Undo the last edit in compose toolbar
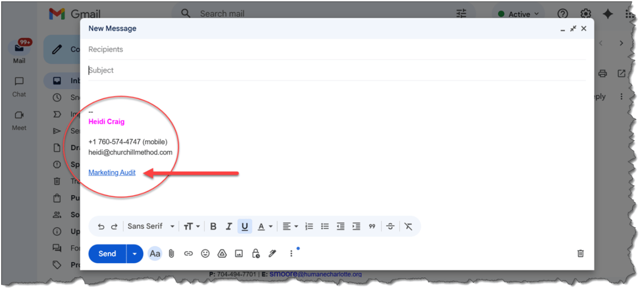 pos(101,226)
